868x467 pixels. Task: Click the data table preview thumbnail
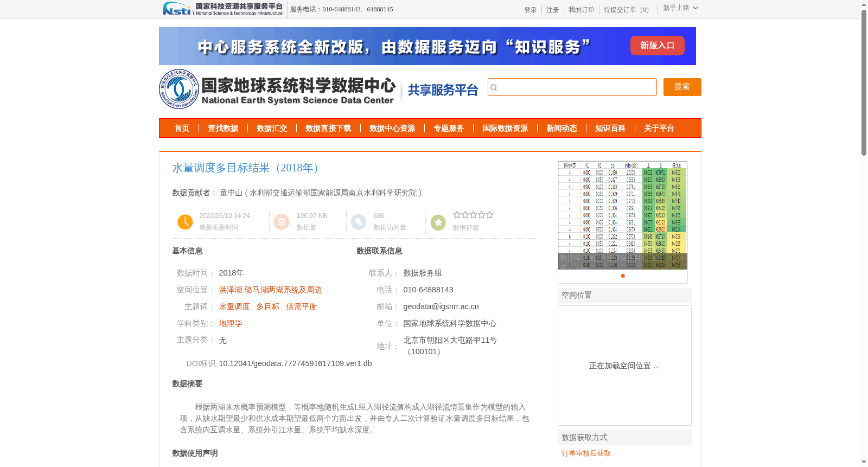tap(623, 215)
